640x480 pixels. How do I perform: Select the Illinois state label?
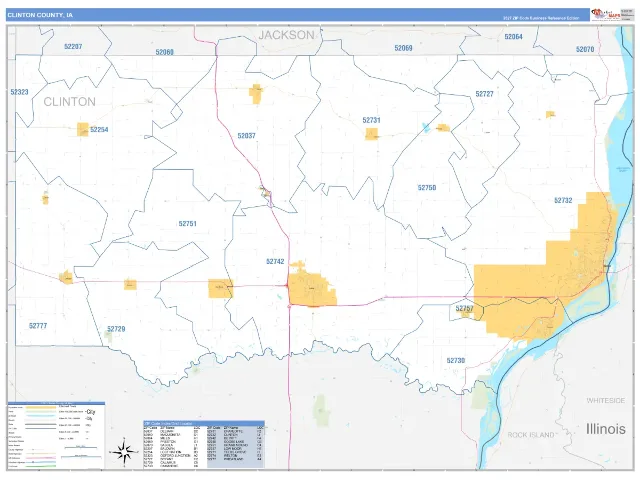(606, 429)
